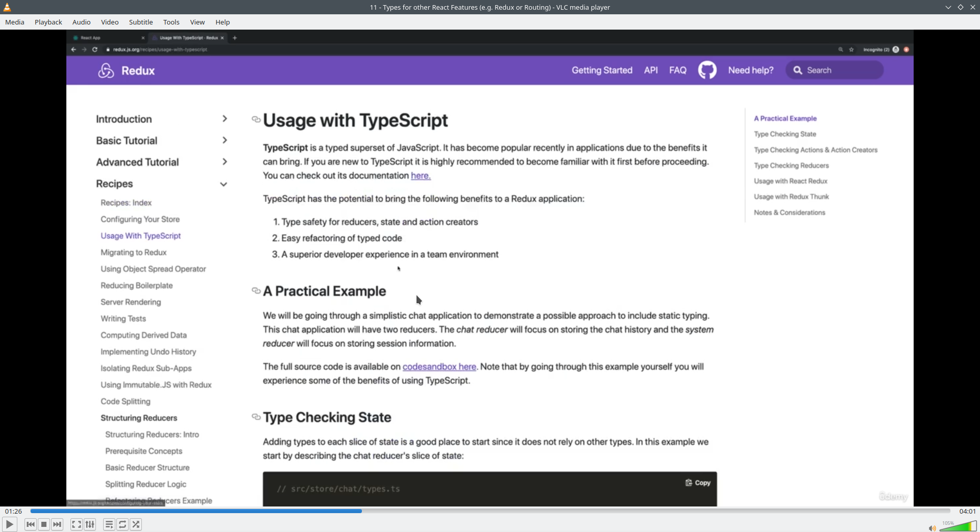The height and width of the screenshot is (532, 980).
Task: Jump to 'Notes & Considerations' in contents
Action: coord(790,212)
